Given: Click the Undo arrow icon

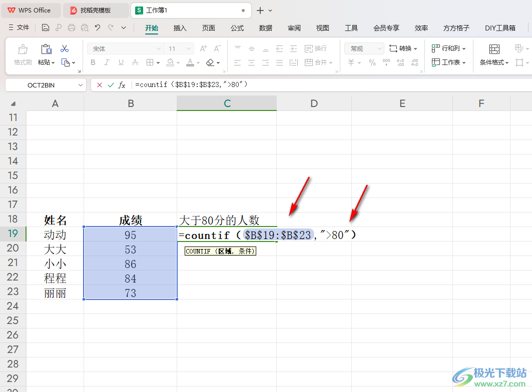Looking at the screenshot, I should coord(98,28).
